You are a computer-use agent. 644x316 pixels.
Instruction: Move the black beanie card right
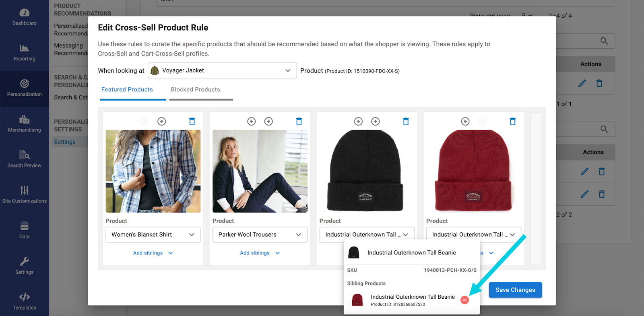[x=376, y=121]
